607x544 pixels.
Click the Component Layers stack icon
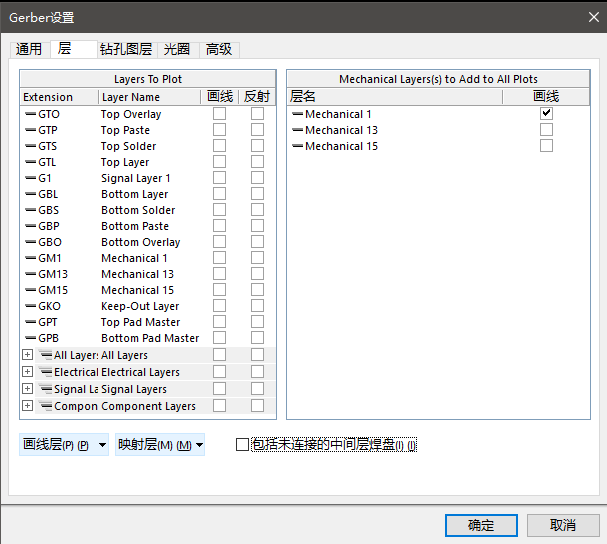[x=46, y=406]
